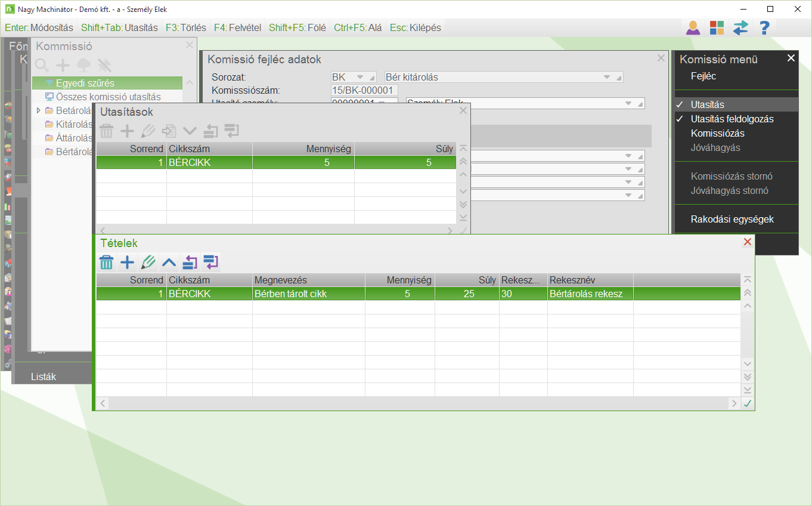Open colored tiles icon in top bar
Screen dimensions: 812x506
pyautogui.click(x=717, y=27)
